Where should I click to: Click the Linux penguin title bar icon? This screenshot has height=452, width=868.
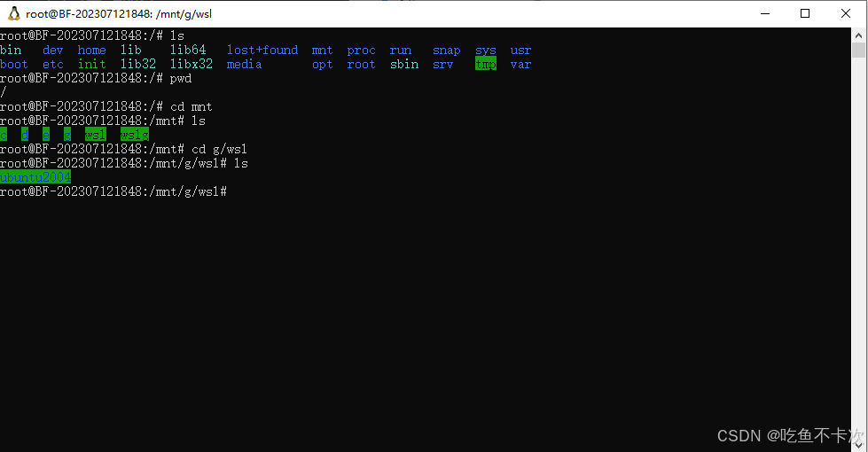(14, 14)
